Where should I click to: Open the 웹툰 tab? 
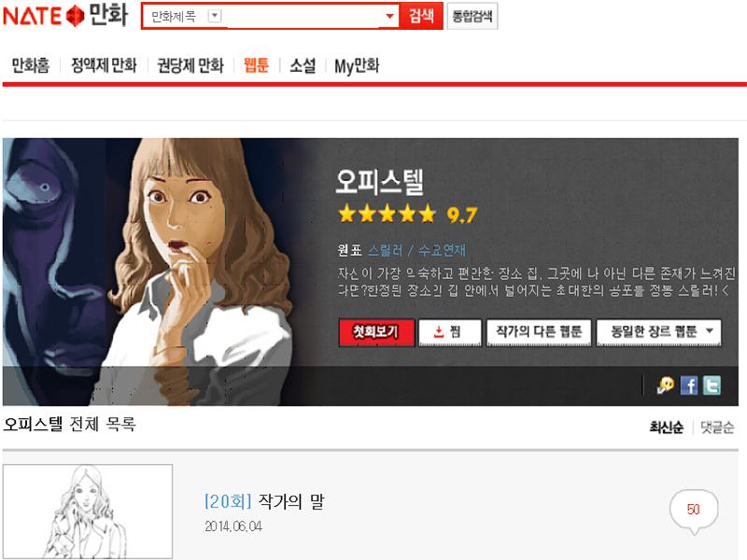256,64
